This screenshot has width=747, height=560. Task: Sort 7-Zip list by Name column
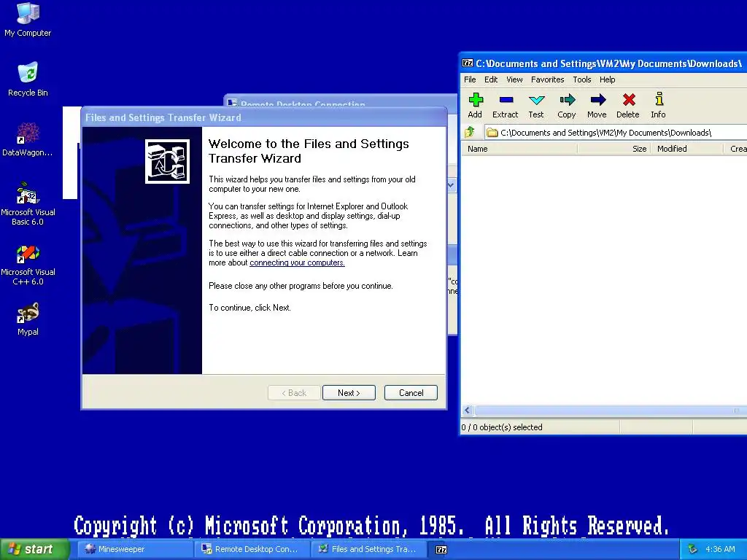[519, 149]
